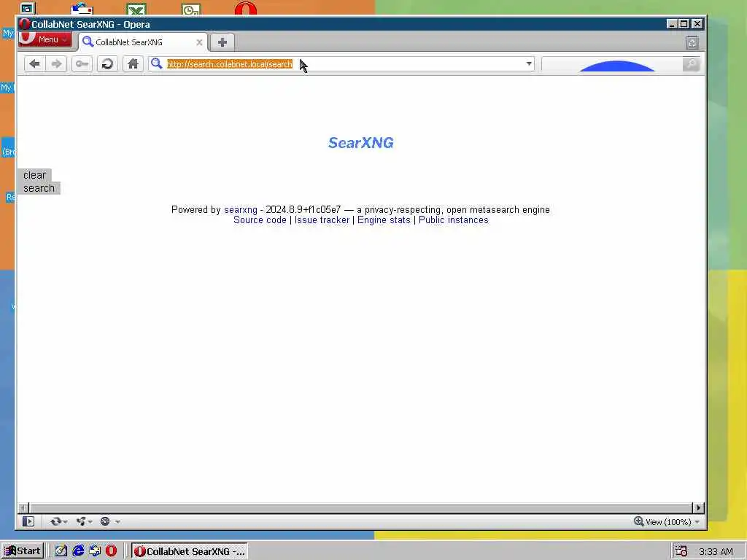Viewport: 747px width, 560px height.
Task: Click the SearXNG logo title
Action: 360,142
